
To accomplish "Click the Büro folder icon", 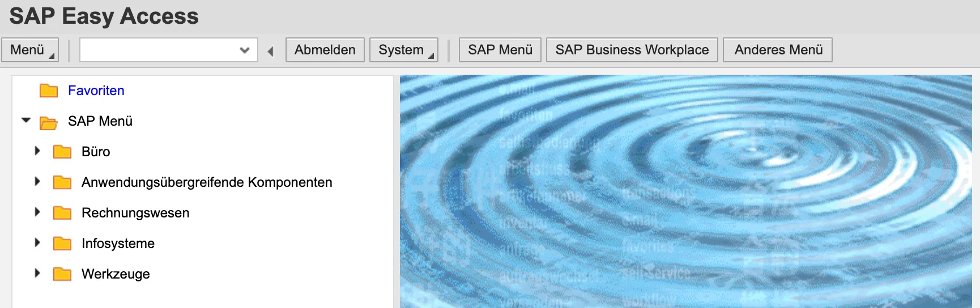I will tap(62, 152).
